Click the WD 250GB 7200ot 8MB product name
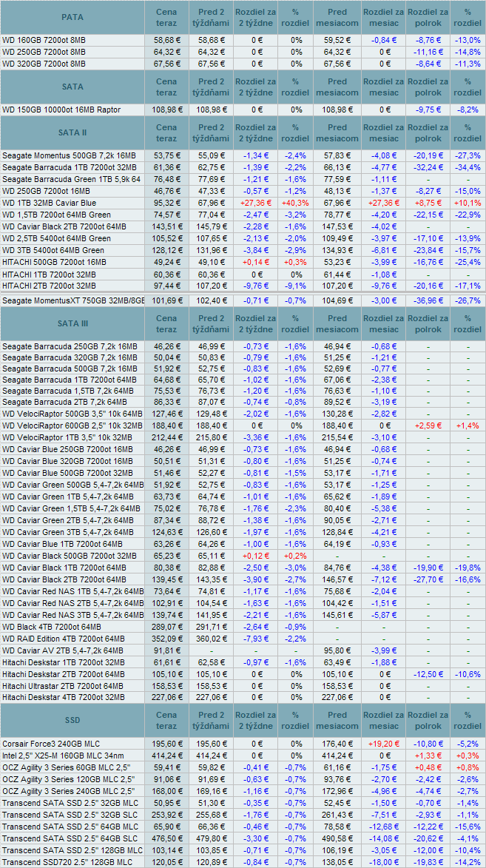Viewport: 486px width, 868px height. click(44, 52)
